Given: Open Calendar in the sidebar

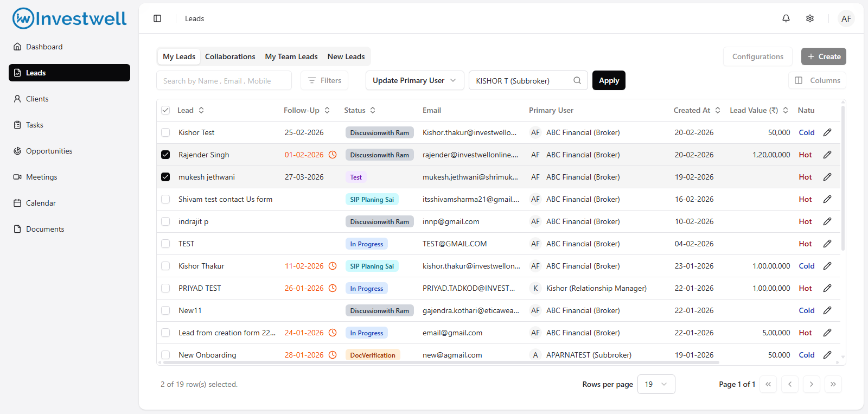Looking at the screenshot, I should tap(69, 203).
